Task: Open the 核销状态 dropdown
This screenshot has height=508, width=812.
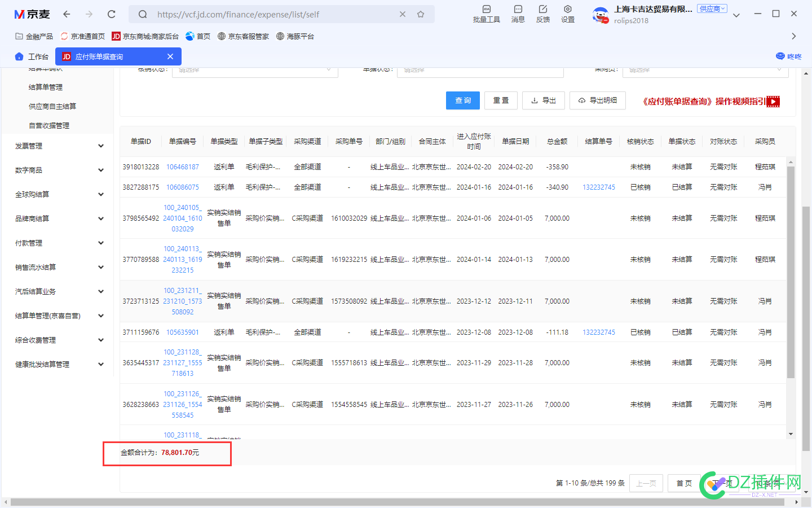Action: 255,72
